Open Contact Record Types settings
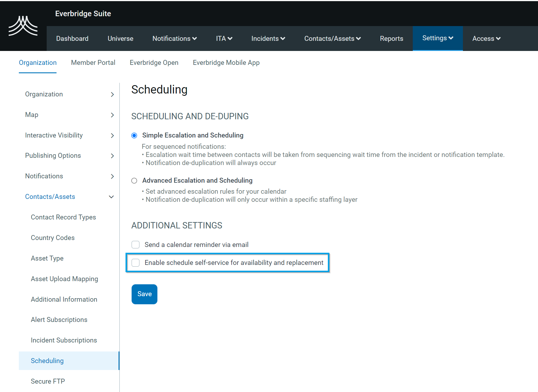The height and width of the screenshot is (392, 538). point(63,217)
